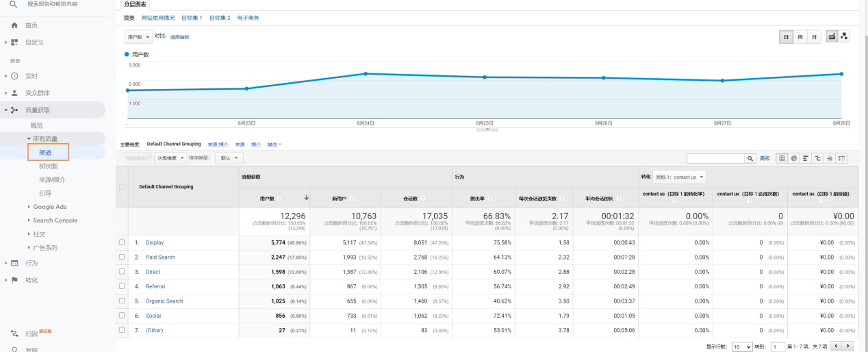Open 首页 home icon in sidebar
This screenshot has width=868, height=352.
coord(14,25)
